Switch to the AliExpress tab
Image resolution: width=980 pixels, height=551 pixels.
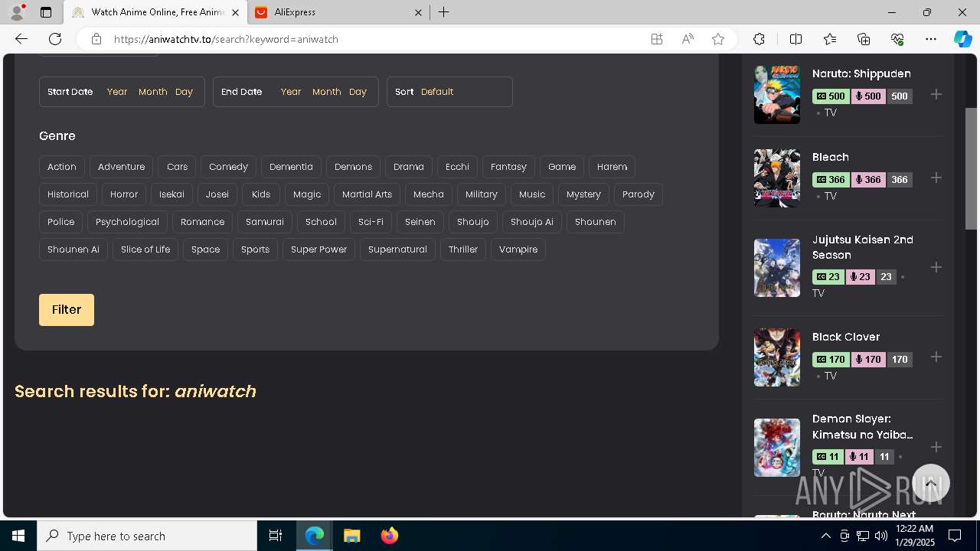tap(339, 12)
